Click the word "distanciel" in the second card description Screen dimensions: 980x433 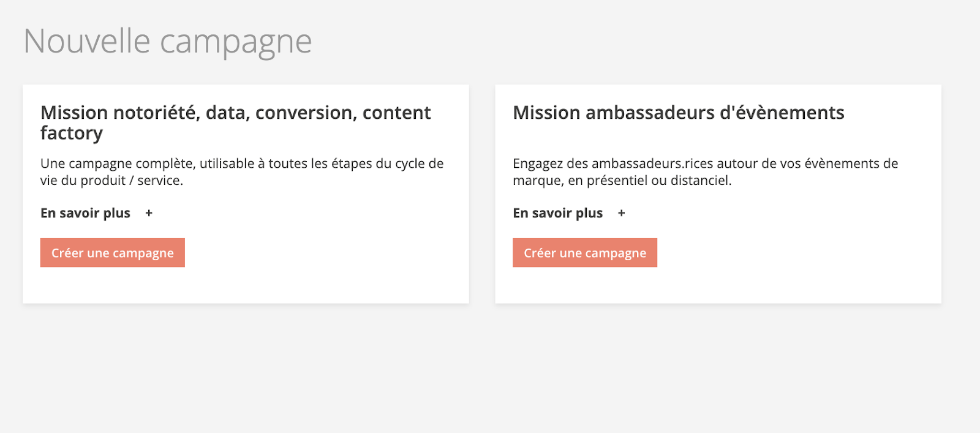699,181
